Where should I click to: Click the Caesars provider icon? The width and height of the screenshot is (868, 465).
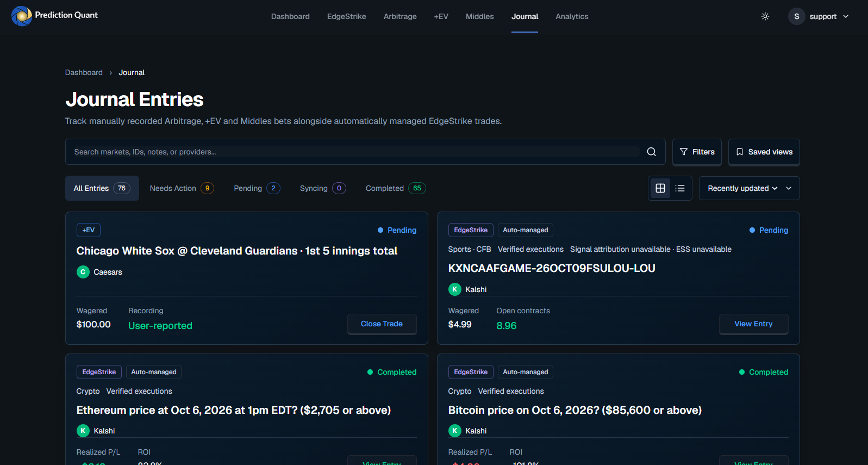[83, 272]
